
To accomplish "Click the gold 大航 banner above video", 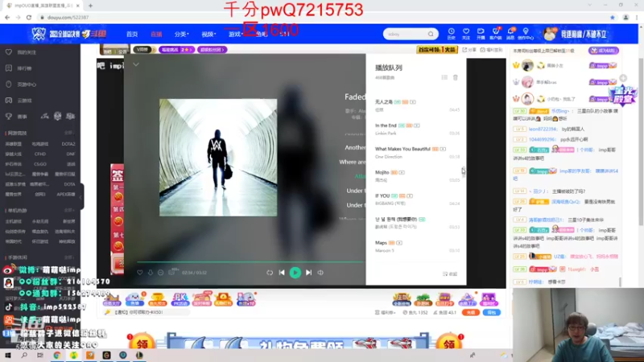I will coord(436,50).
